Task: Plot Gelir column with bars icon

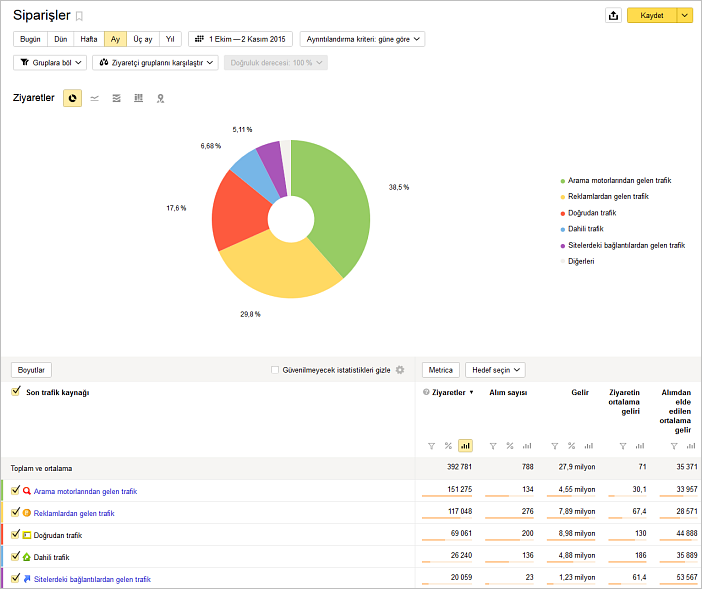Action: click(x=589, y=446)
